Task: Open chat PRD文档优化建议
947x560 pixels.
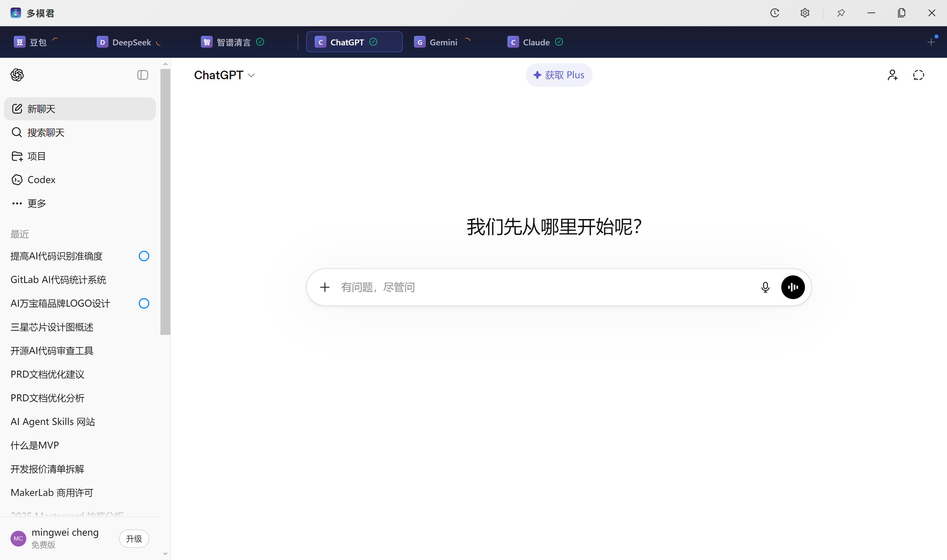Action: (80, 374)
